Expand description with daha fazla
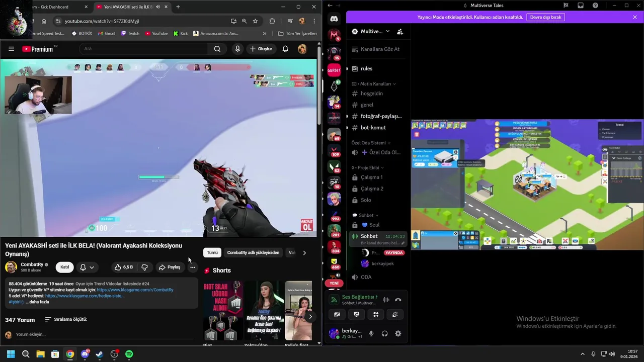 click(x=37, y=302)
